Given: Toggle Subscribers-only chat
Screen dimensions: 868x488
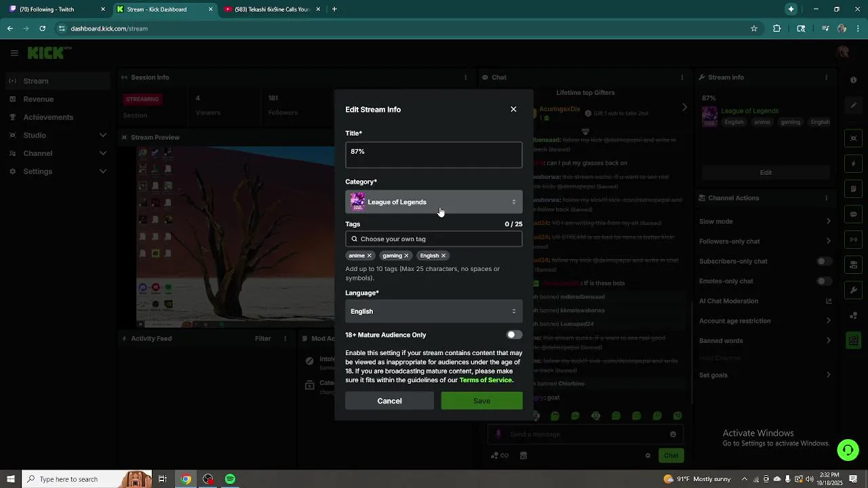Looking at the screenshot, I should (823, 261).
